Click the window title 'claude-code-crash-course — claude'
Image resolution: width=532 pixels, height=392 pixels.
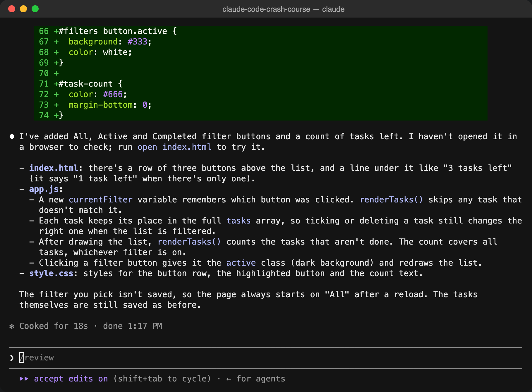click(x=283, y=9)
